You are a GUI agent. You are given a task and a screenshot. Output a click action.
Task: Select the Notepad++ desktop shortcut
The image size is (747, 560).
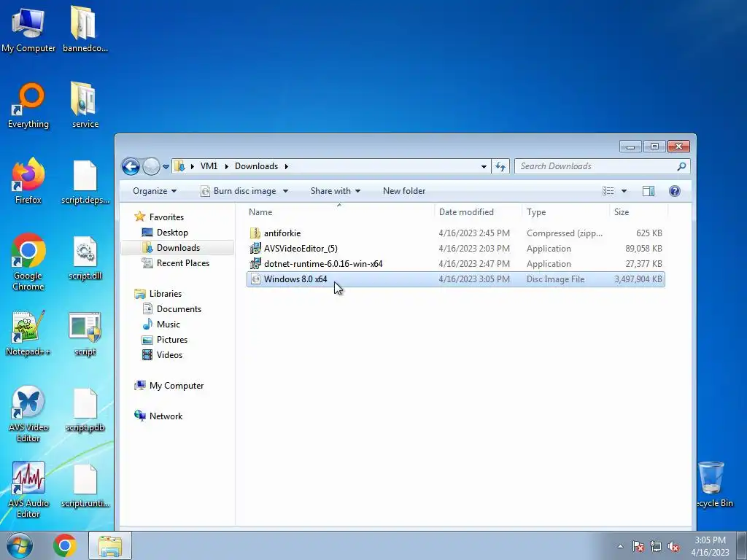(x=28, y=333)
